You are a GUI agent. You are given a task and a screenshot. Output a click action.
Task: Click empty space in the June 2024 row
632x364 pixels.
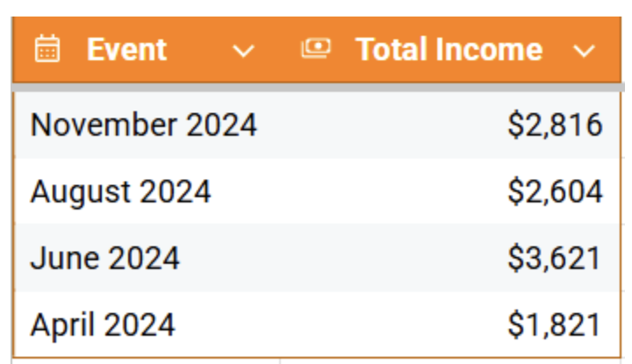(342, 258)
